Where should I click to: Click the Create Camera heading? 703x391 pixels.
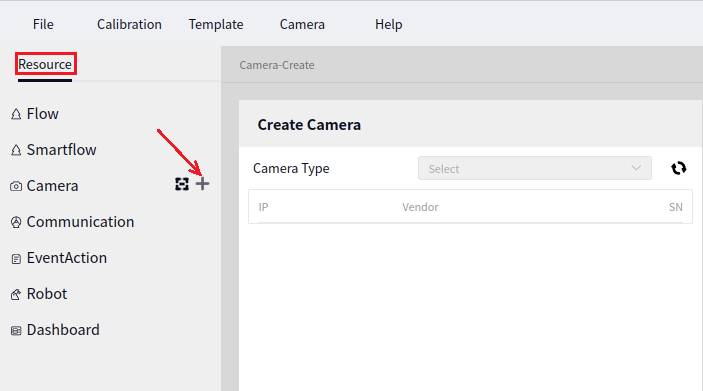(309, 125)
